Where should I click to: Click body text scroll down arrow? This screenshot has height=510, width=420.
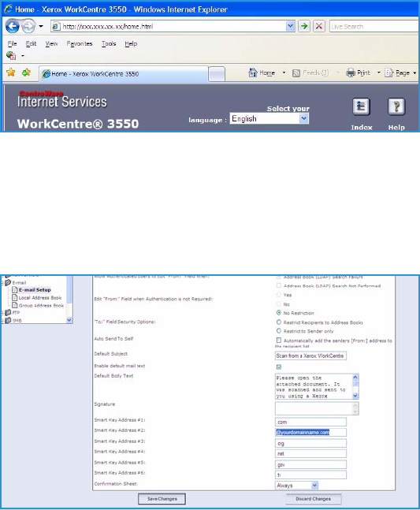pyautogui.click(x=355, y=396)
